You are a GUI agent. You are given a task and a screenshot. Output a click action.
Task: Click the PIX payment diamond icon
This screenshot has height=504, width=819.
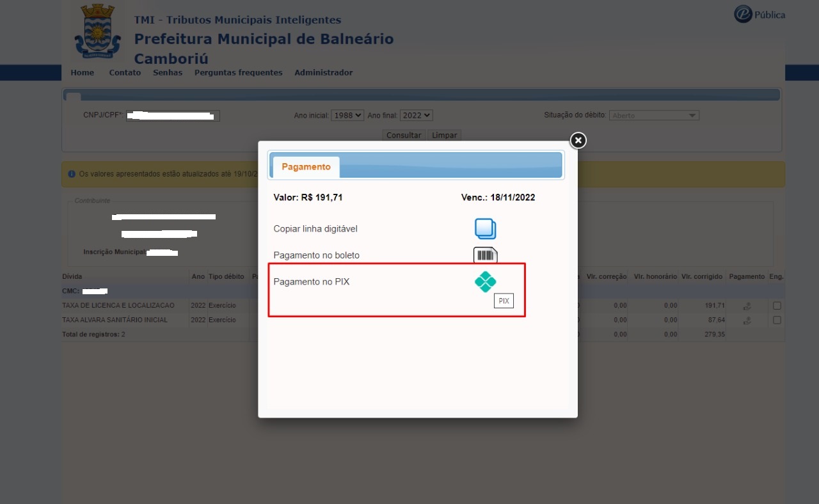[x=486, y=282]
